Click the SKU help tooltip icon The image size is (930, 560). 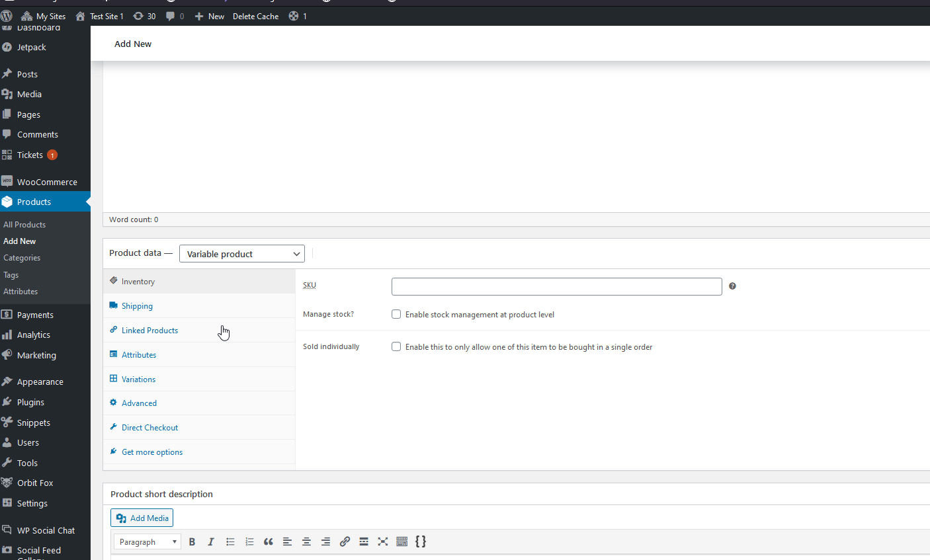[732, 286]
